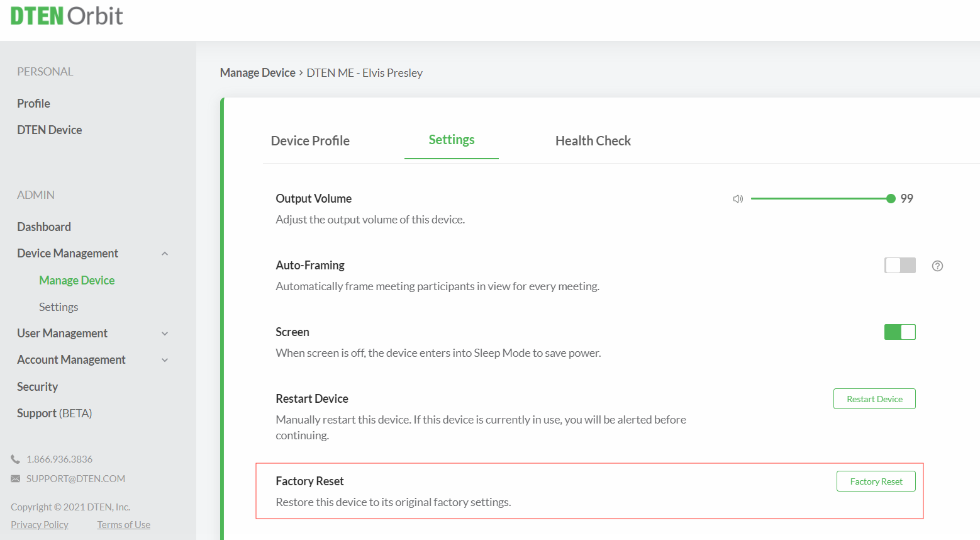Click the email envelope icon in sidebar

[15, 479]
